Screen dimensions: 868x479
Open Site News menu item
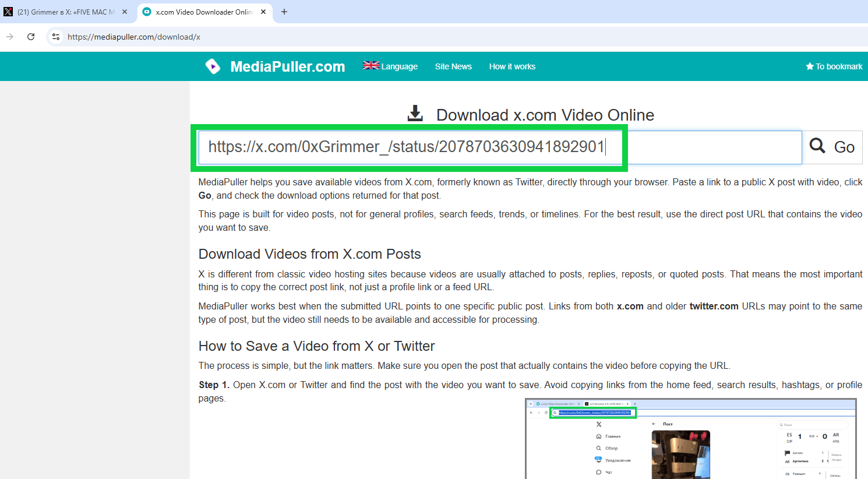click(x=453, y=66)
